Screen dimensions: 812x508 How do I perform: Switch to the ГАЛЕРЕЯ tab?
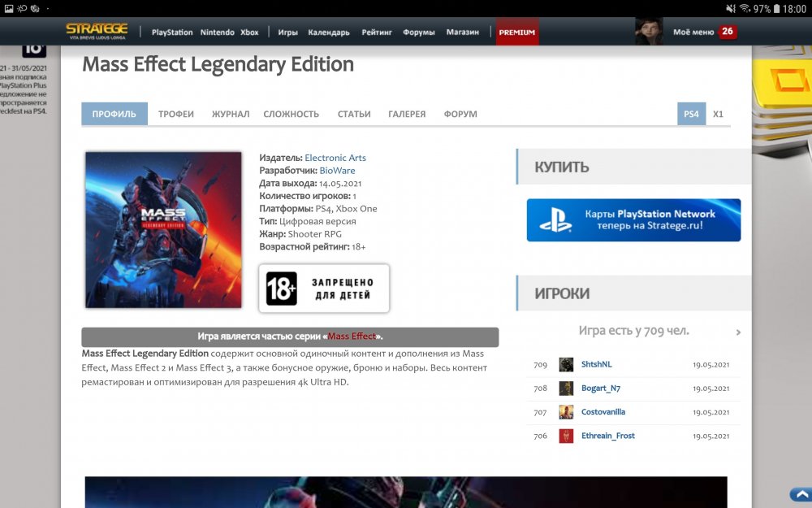pos(406,114)
